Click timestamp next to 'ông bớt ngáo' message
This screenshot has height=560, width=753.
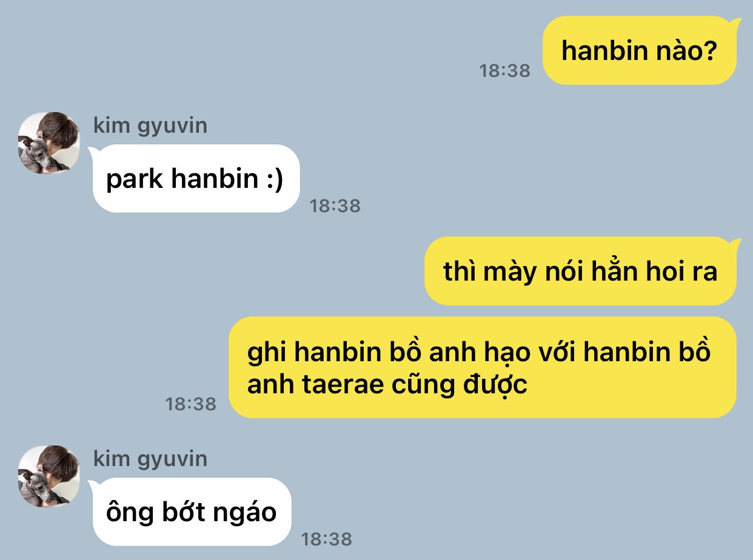click(x=327, y=539)
